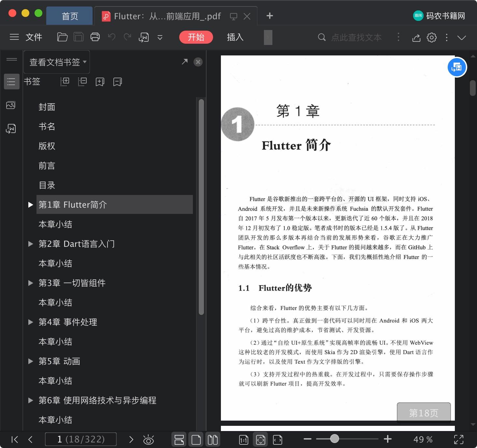Viewport: 477px width, 448px height.
Task: Set actual size 1:1 zoom
Action: pos(243,440)
